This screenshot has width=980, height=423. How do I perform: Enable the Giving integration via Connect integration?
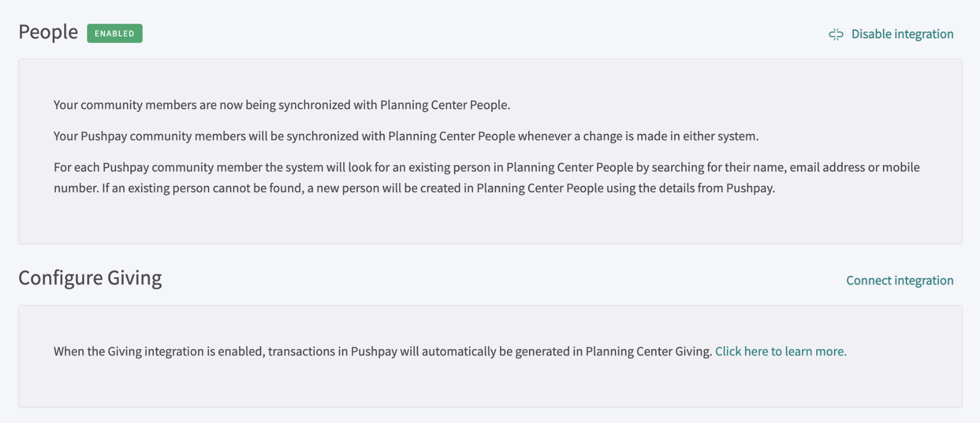click(x=900, y=280)
